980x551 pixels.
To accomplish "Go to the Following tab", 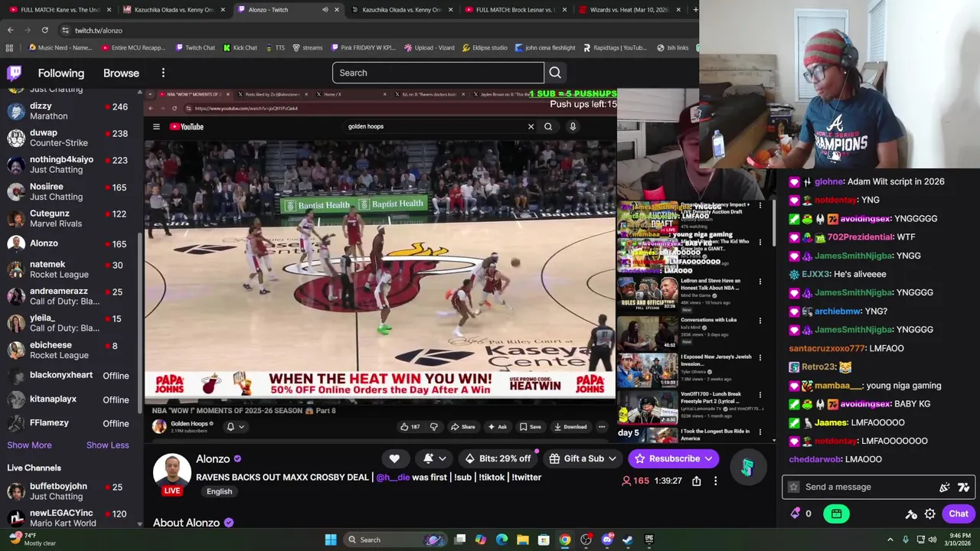I will [x=61, y=73].
